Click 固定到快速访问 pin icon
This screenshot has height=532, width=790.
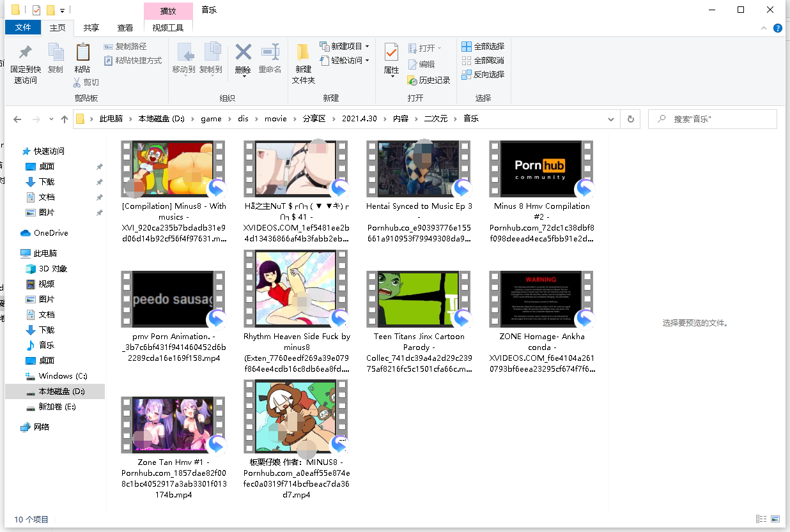[25, 52]
